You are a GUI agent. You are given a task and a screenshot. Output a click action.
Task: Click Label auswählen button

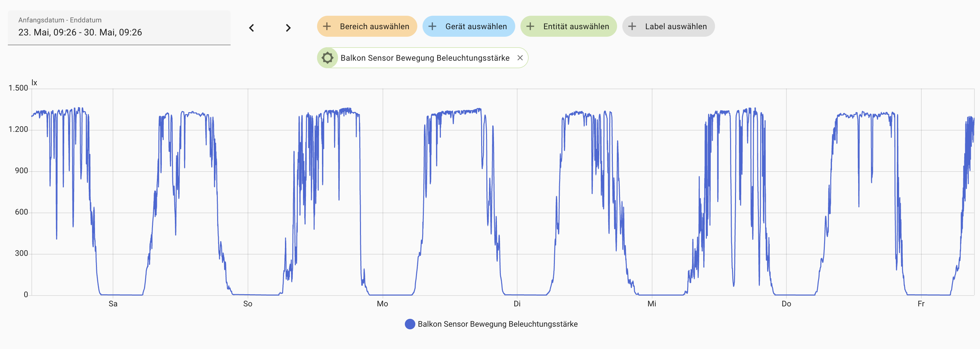(x=669, y=26)
